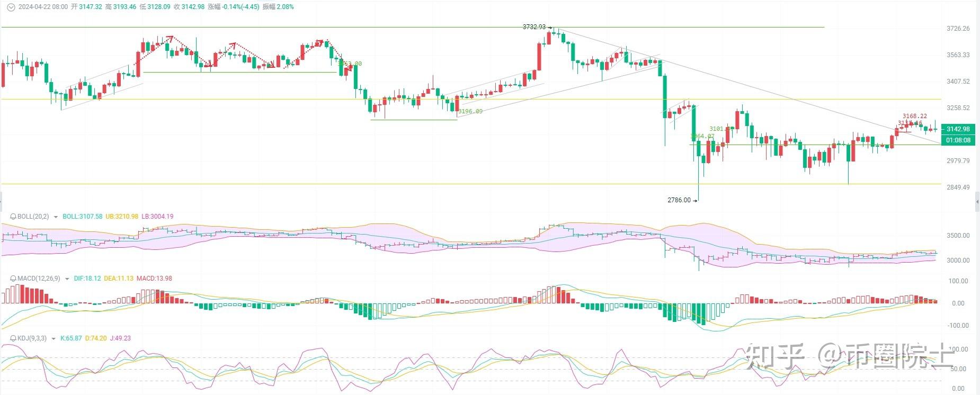
Task: Click the 3196.09 green price label
Action: tap(470, 111)
